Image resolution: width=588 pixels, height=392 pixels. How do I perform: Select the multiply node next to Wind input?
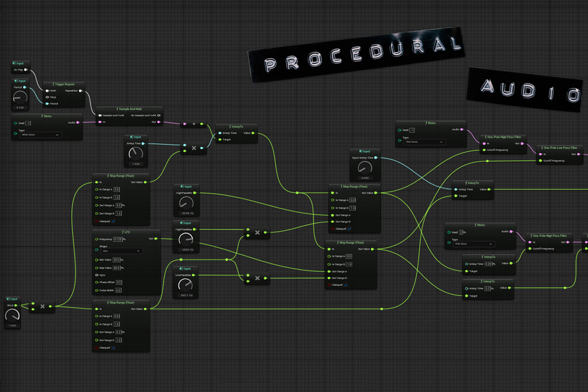pos(42,306)
